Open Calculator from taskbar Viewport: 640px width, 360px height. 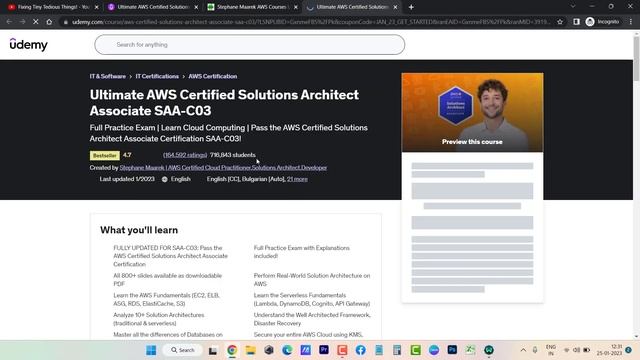click(397, 350)
